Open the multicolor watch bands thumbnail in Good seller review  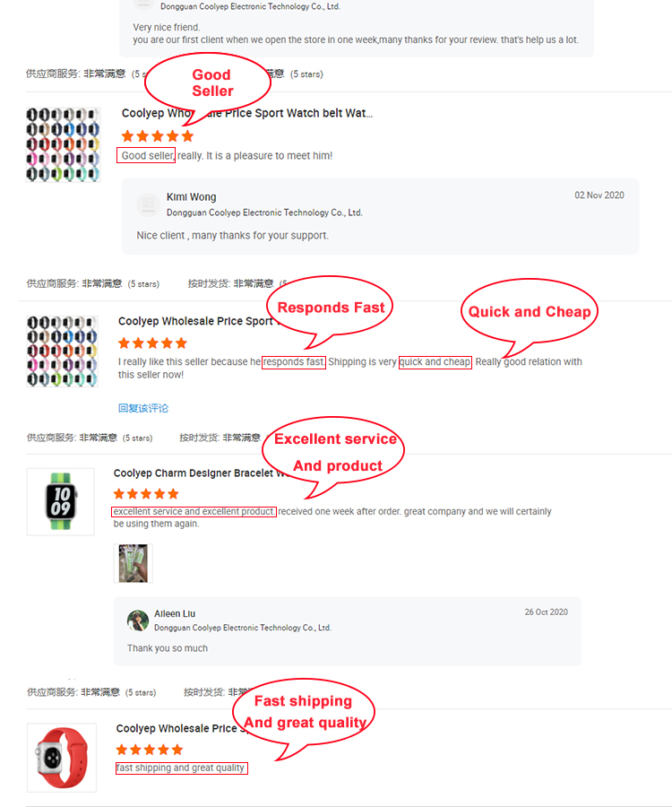pyautogui.click(x=64, y=144)
